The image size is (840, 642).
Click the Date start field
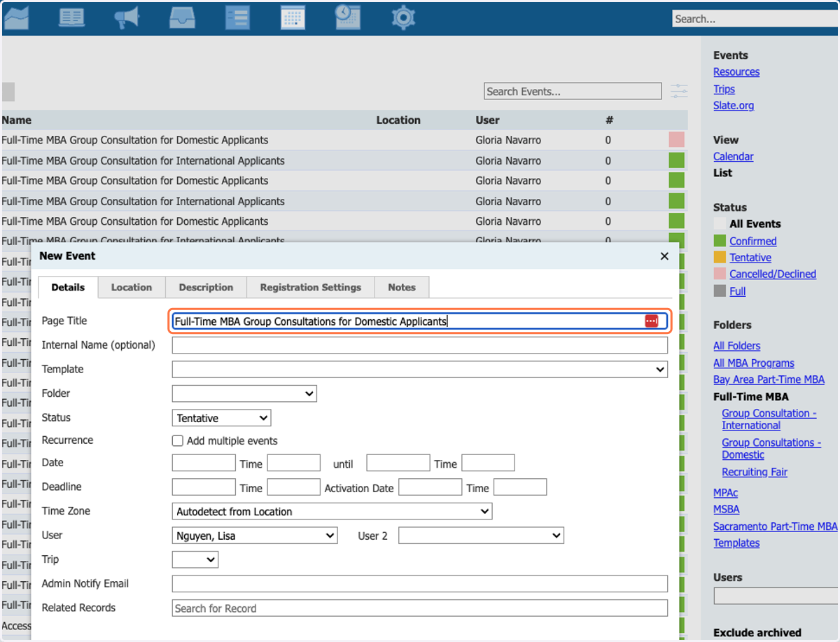[x=204, y=463]
